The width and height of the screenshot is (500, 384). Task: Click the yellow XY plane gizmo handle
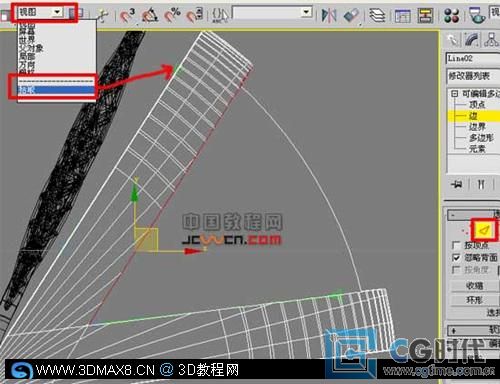(146, 239)
